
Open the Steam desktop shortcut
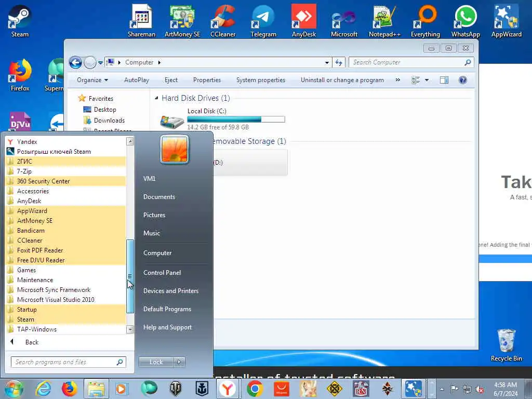[20, 20]
